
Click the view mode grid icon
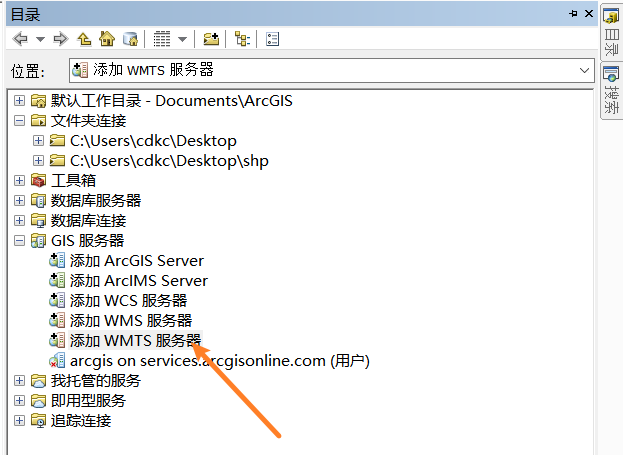tap(162, 39)
